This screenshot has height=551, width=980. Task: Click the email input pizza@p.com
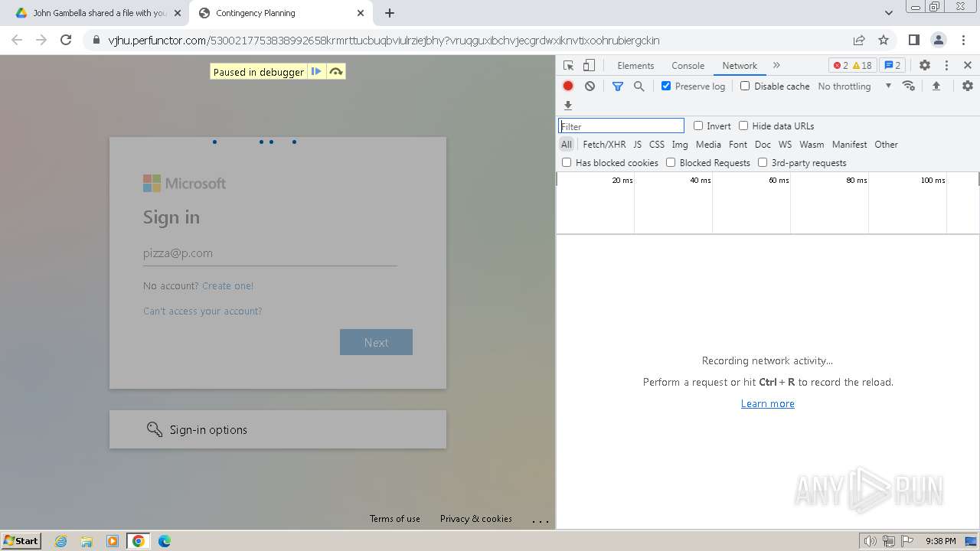click(x=269, y=253)
